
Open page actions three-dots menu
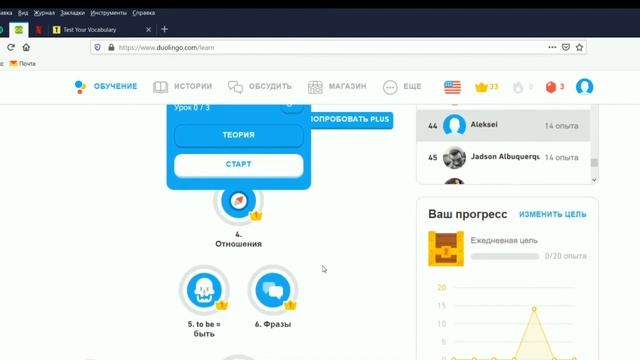pyautogui.click(x=552, y=47)
